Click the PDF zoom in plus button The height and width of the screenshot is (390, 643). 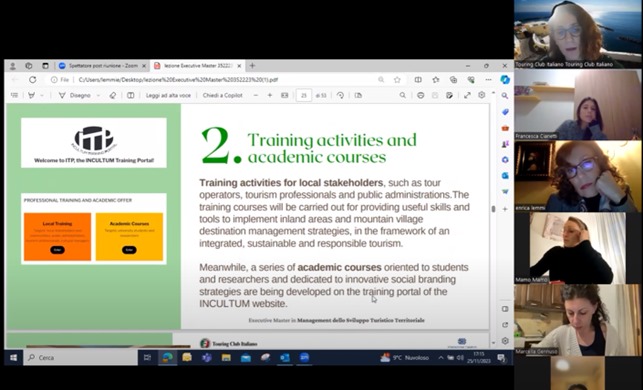(269, 95)
